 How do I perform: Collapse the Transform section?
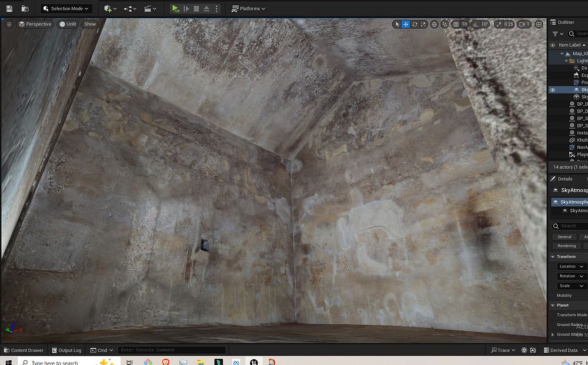[553, 257]
